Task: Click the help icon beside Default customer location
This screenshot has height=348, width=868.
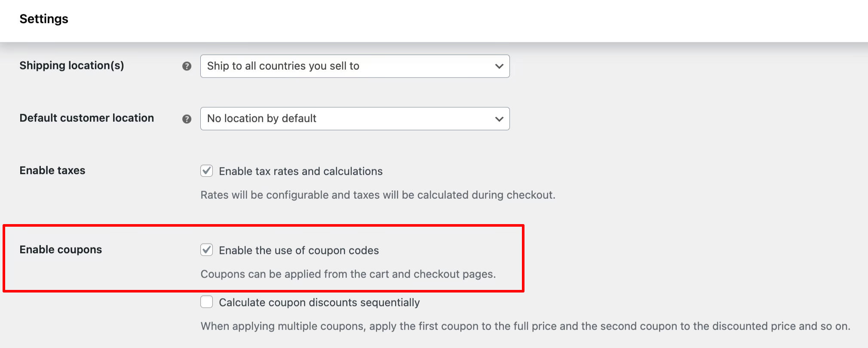Action: [187, 119]
